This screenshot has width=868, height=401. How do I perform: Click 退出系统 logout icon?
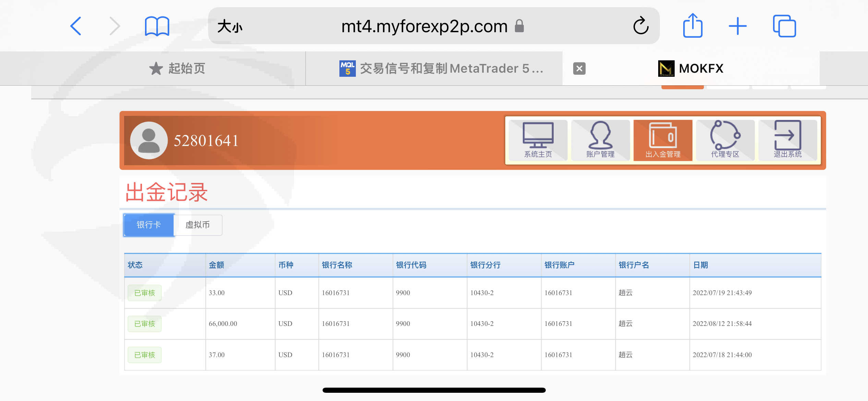[787, 140]
